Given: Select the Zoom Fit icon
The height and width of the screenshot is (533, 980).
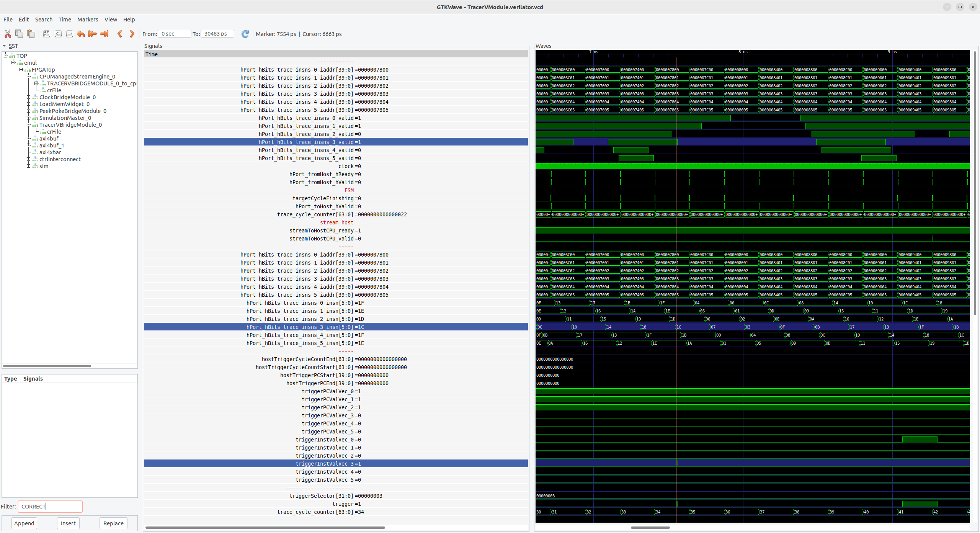Looking at the screenshot, I should pos(46,34).
